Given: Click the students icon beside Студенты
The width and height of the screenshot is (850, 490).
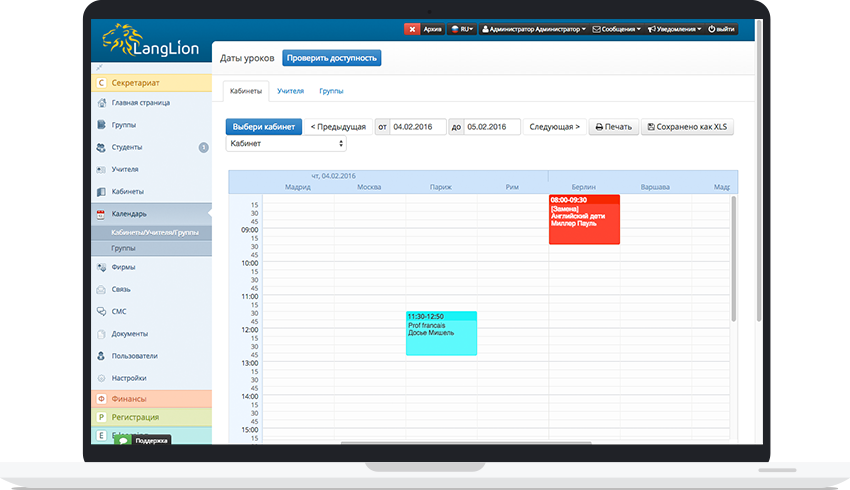Looking at the screenshot, I should coord(101,147).
